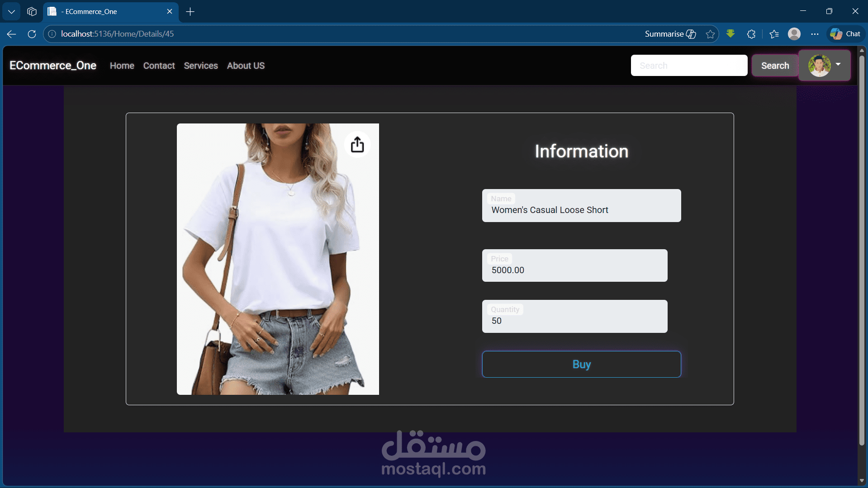Open browser settings and more menu
This screenshot has height=488, width=868.
815,34
